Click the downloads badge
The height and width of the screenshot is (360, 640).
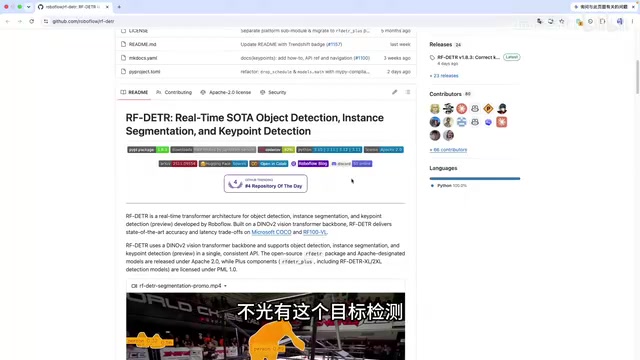tap(213, 150)
